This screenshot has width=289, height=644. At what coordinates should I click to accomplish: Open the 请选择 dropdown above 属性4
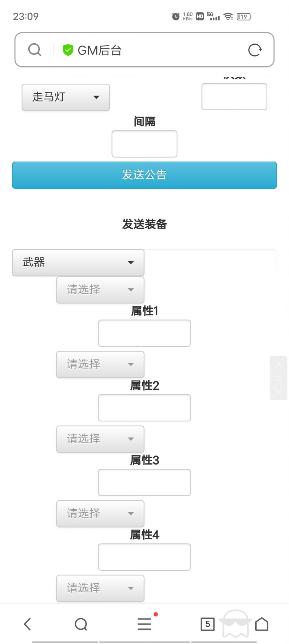[x=100, y=514]
